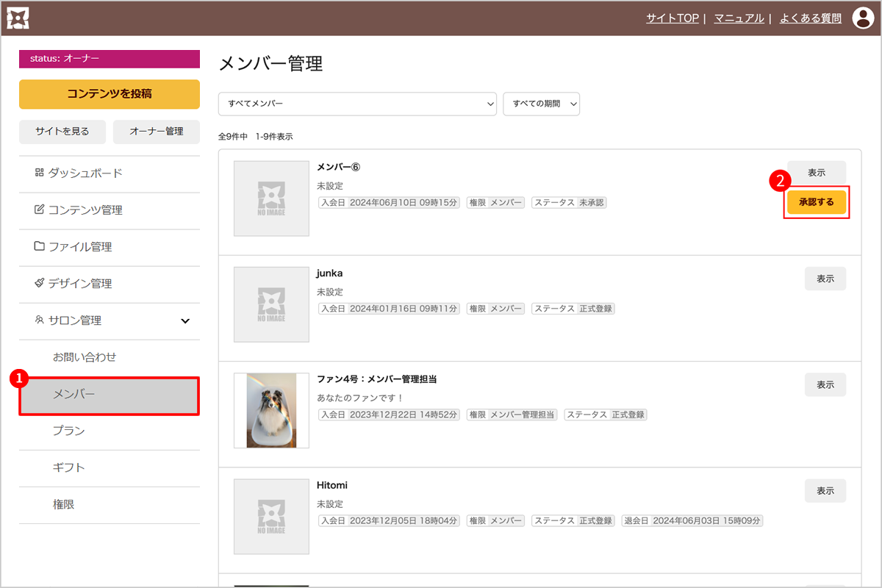
Task: Open ファイル管理 in the sidebar
Action: tap(79, 247)
